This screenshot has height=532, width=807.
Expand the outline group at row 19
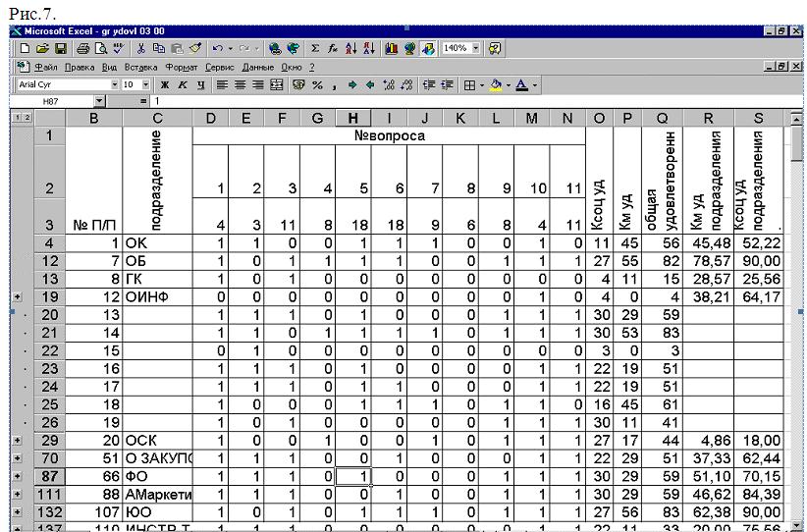[18, 296]
